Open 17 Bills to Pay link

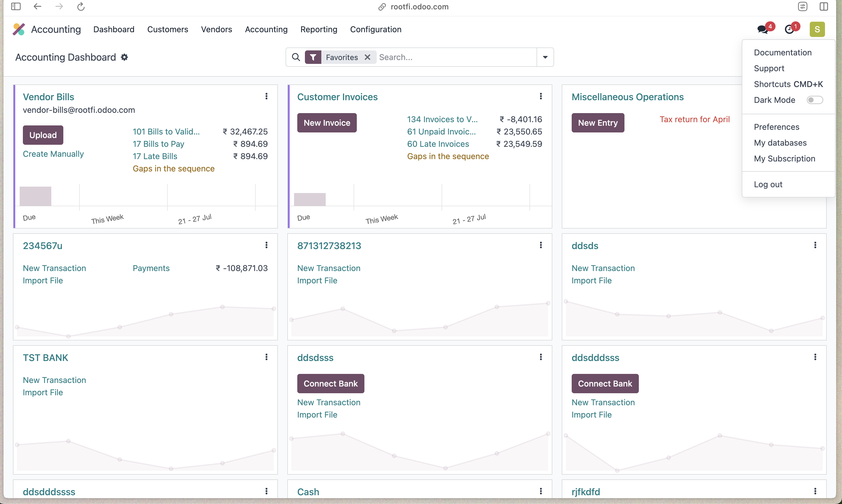click(x=158, y=144)
